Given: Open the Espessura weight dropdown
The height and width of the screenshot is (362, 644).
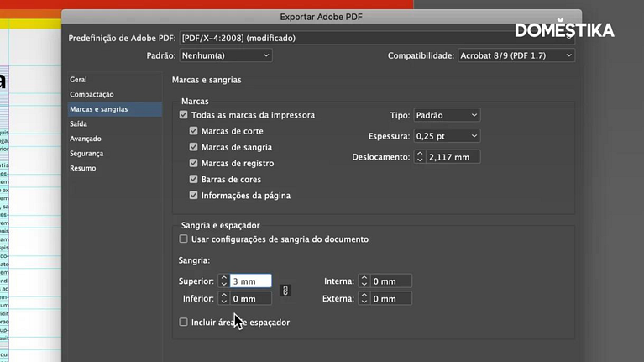Looking at the screenshot, I should point(446,136).
